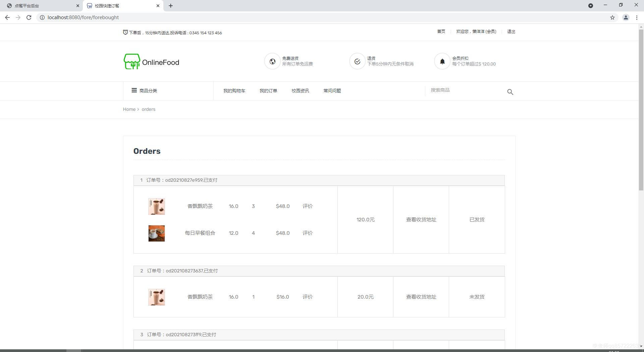Click orders in the breadcrumb
644x352 pixels.
(148, 109)
